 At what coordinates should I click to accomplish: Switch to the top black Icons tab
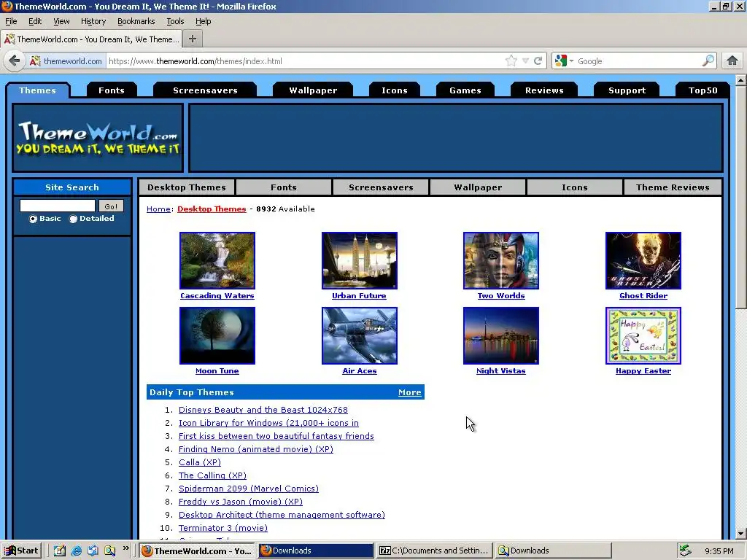click(395, 90)
